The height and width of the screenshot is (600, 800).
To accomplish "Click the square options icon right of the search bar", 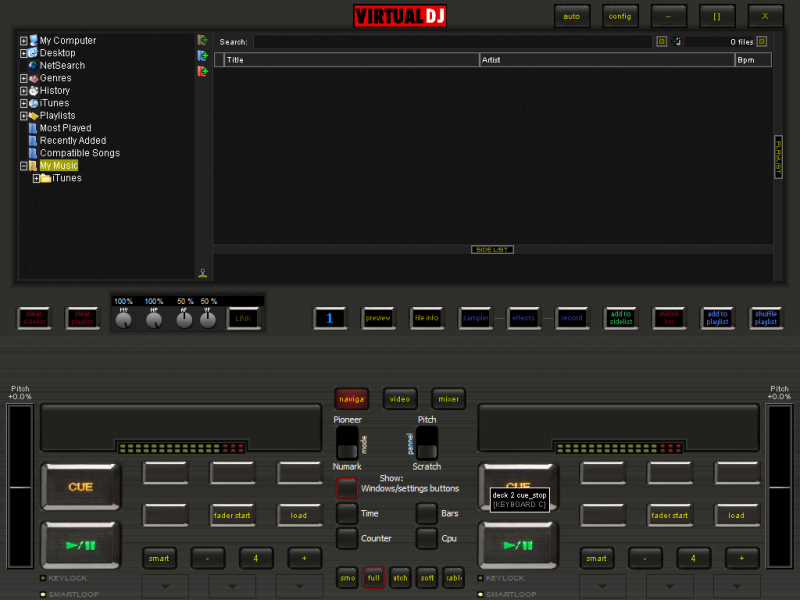I will 661,41.
